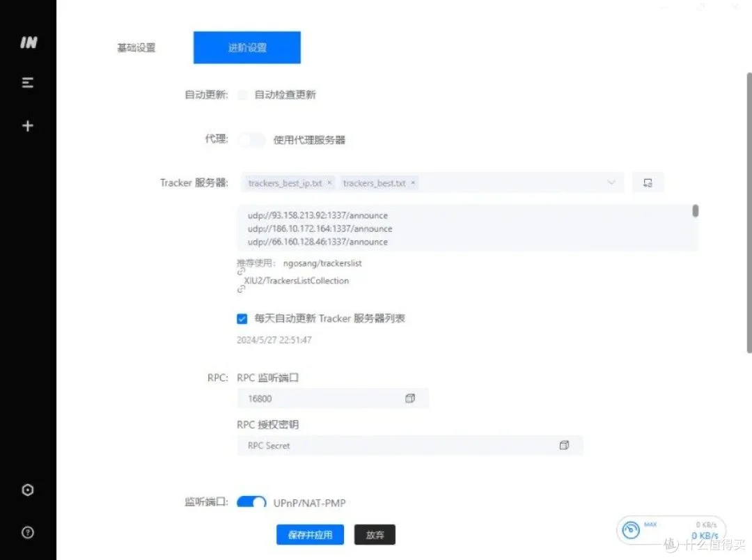Select the 进阶设置 tab
This screenshot has width=752, height=560.
coord(247,48)
